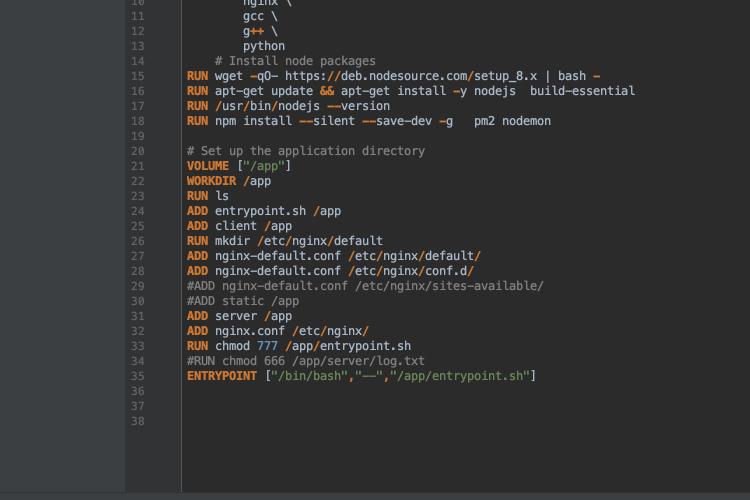
Task: Click "build-essential" on line 16
Action: pyautogui.click(x=582, y=91)
